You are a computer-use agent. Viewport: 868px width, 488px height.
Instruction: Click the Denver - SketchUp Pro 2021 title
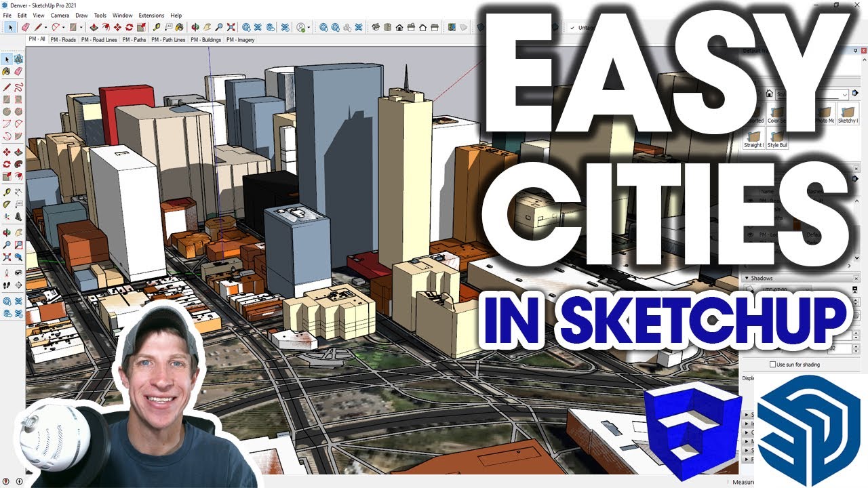tap(43, 5)
